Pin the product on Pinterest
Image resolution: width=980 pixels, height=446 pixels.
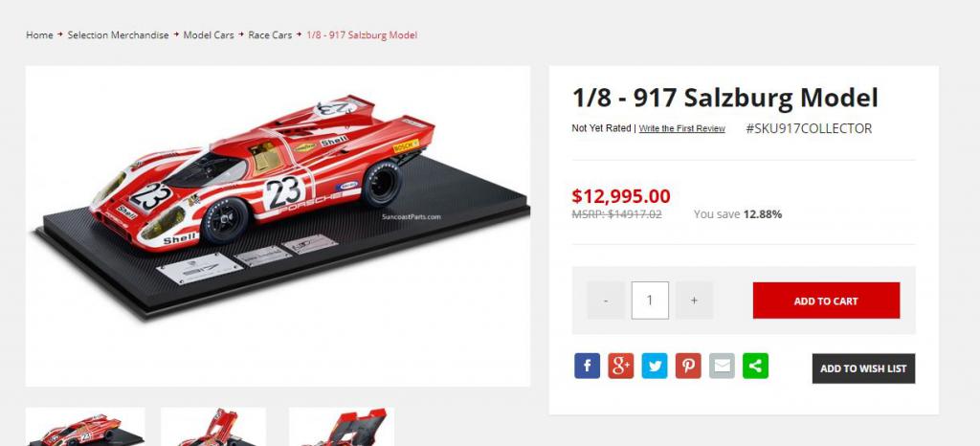688,366
